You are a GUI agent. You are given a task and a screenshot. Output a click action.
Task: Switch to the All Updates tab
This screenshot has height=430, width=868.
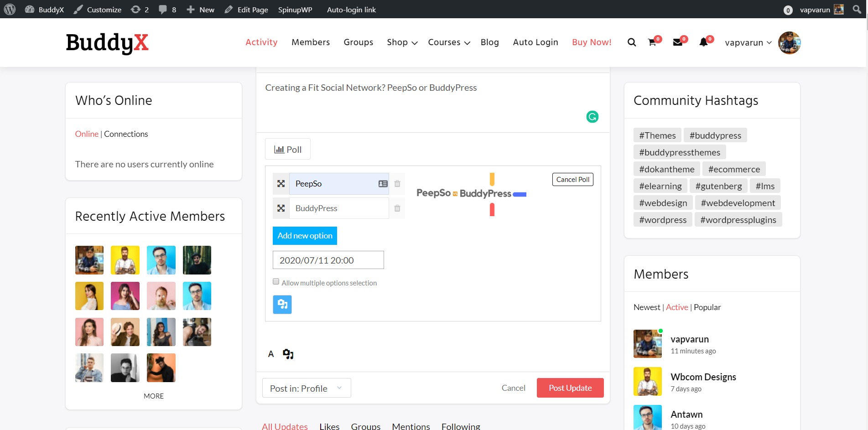click(x=285, y=426)
